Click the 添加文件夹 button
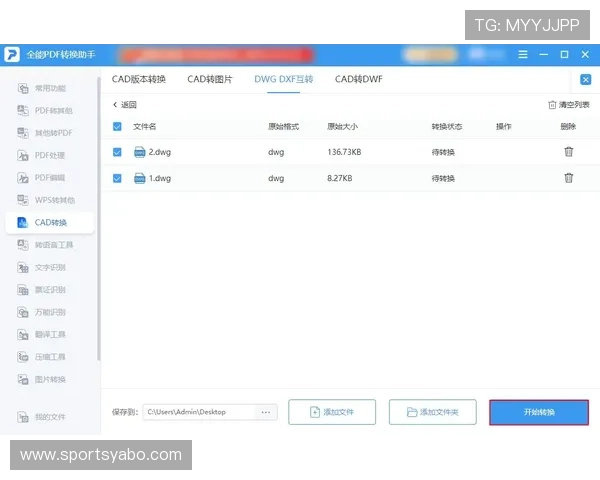Image resolution: width=600 pixels, height=480 pixels. pyautogui.click(x=432, y=412)
